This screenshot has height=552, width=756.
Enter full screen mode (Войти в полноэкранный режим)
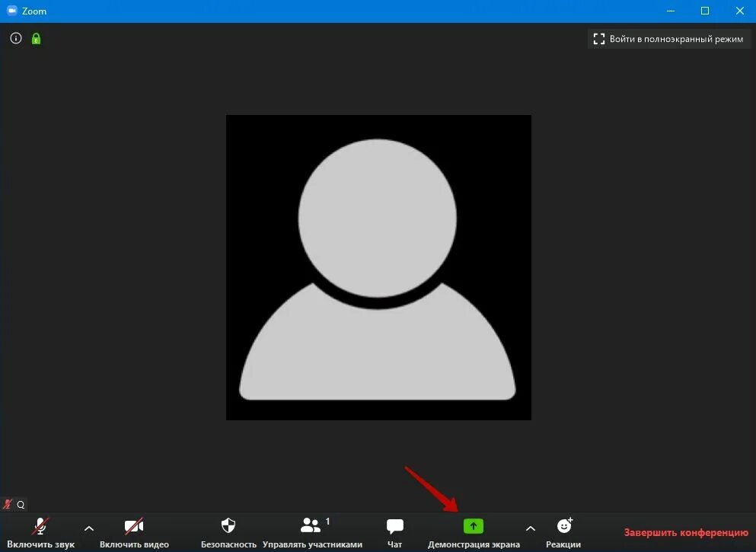[668, 39]
